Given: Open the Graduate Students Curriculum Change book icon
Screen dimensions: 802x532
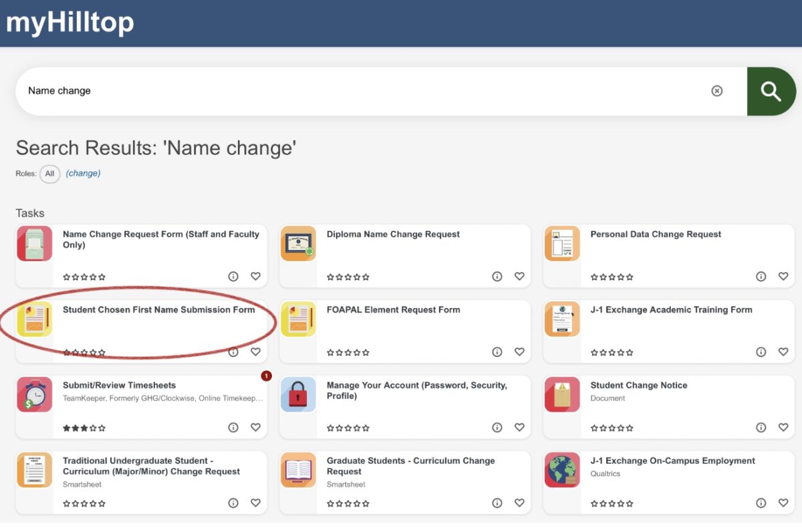Looking at the screenshot, I should 298,470.
